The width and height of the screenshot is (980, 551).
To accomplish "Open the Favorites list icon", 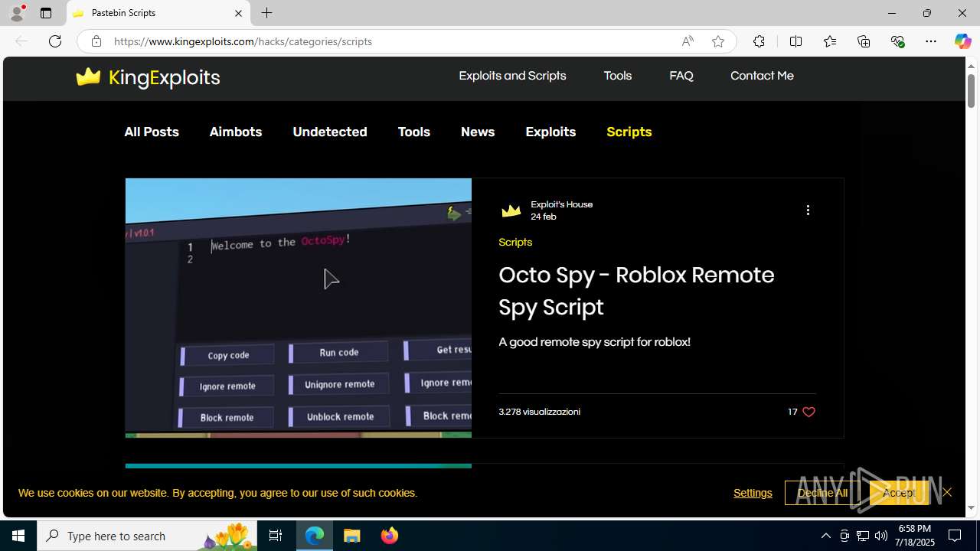I will point(830,41).
